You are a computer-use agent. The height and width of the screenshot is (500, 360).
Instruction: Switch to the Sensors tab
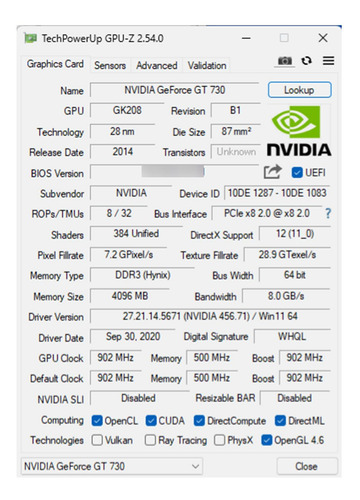tap(110, 65)
